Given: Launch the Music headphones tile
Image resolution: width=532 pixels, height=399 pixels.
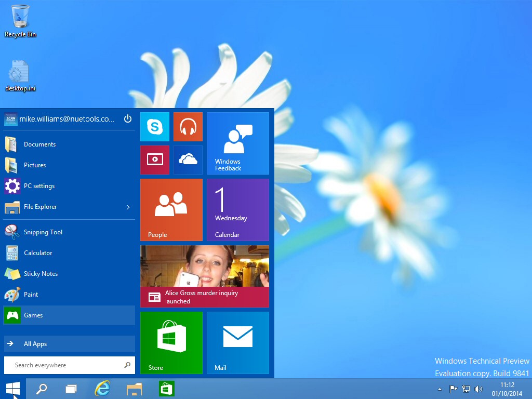Looking at the screenshot, I should pos(188,127).
